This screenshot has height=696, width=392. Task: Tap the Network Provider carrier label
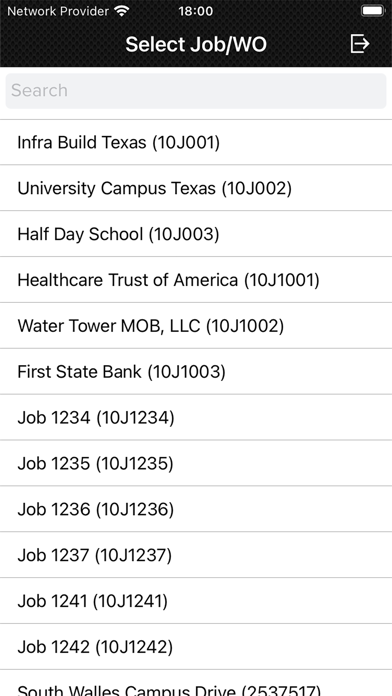tap(58, 11)
